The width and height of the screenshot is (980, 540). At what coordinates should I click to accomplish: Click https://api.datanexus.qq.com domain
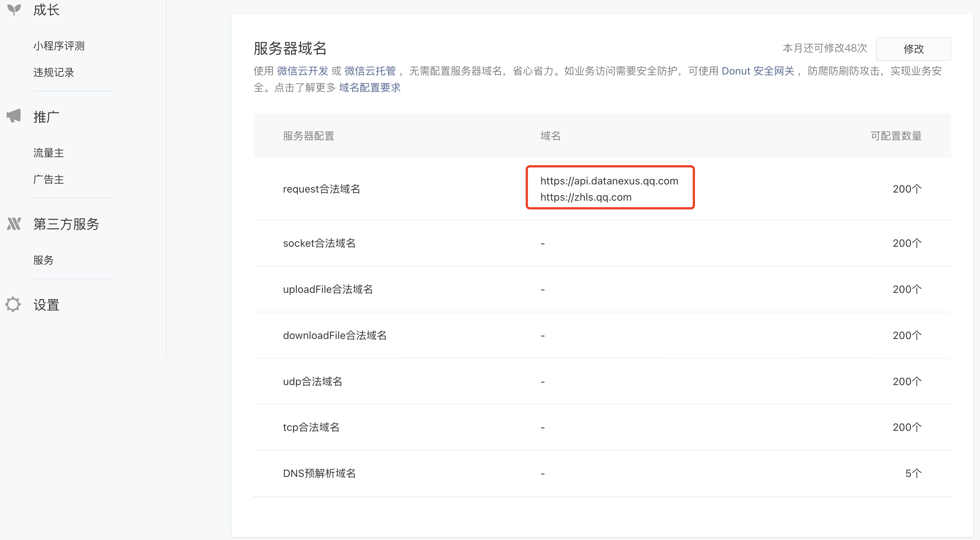point(609,181)
